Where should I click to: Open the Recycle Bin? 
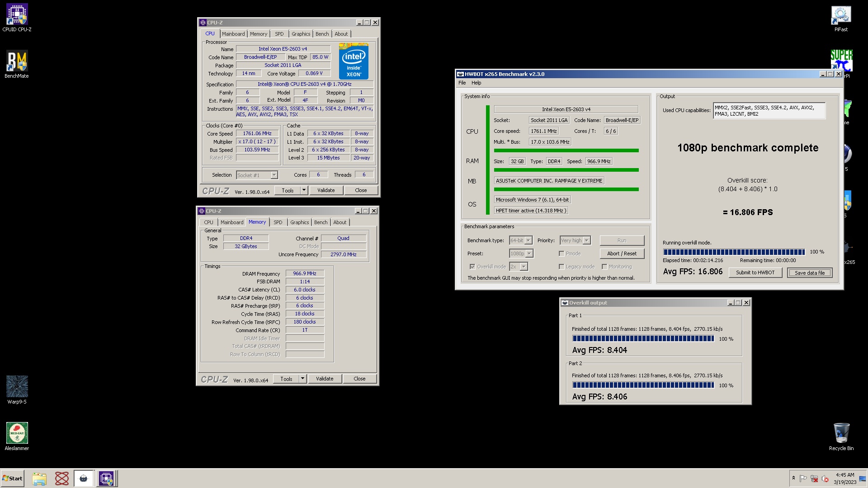(841, 436)
